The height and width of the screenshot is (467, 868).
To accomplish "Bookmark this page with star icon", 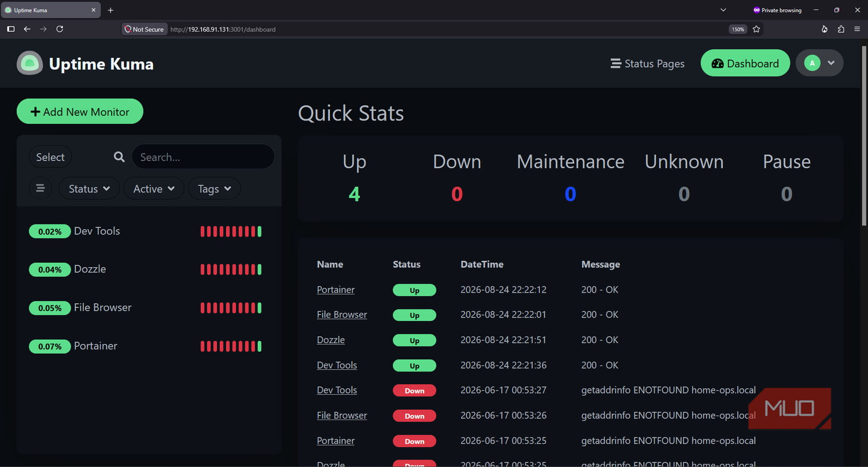I will [756, 29].
